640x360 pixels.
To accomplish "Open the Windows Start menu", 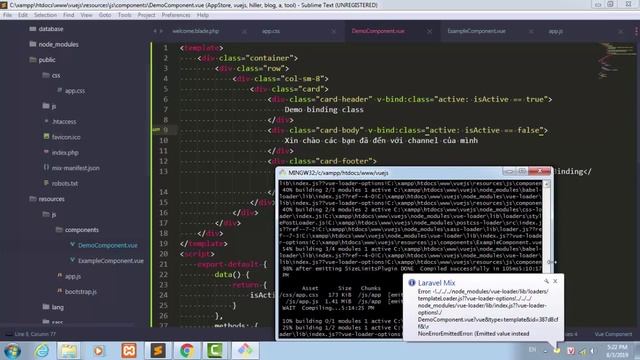I will tap(12, 351).
